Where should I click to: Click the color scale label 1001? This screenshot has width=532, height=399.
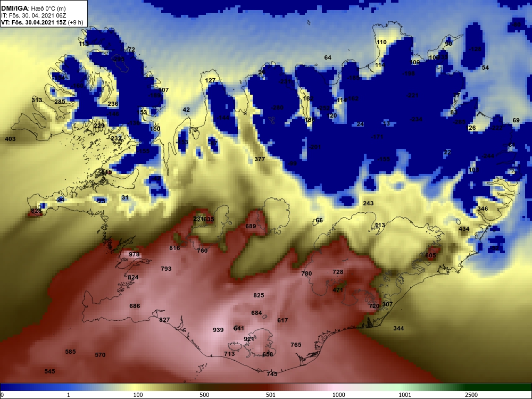(405, 395)
